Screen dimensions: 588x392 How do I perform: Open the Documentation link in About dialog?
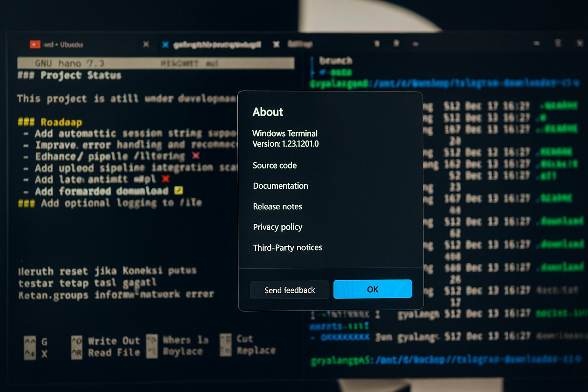point(280,186)
